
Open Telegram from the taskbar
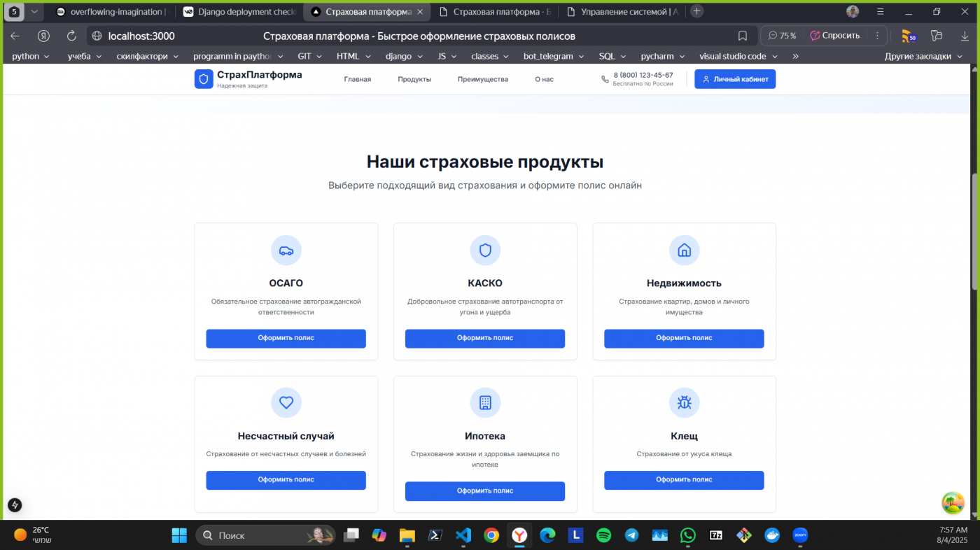coord(631,535)
